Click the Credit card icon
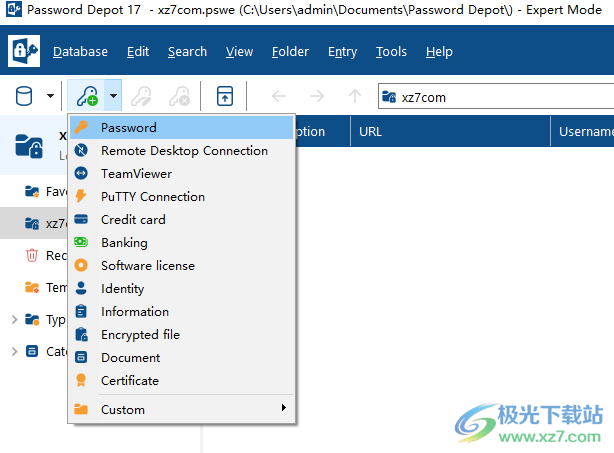Screen dimensions: 614x453 pos(81,219)
